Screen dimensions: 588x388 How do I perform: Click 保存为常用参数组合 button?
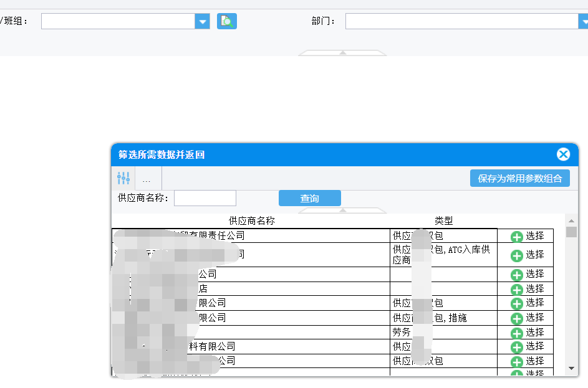coord(520,178)
